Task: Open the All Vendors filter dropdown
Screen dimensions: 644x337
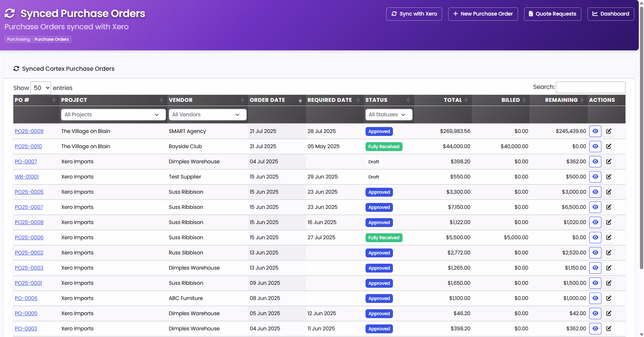Action: 208,115
